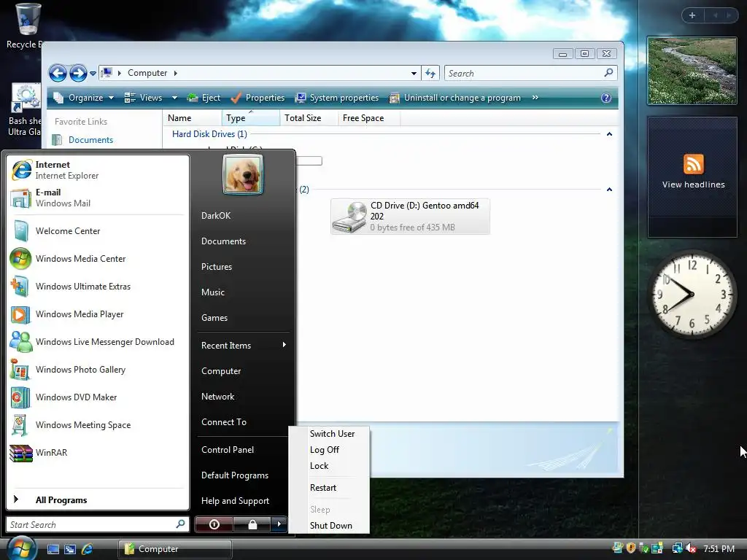Collapse the removable storage devices group
747x560 pixels.
point(609,190)
